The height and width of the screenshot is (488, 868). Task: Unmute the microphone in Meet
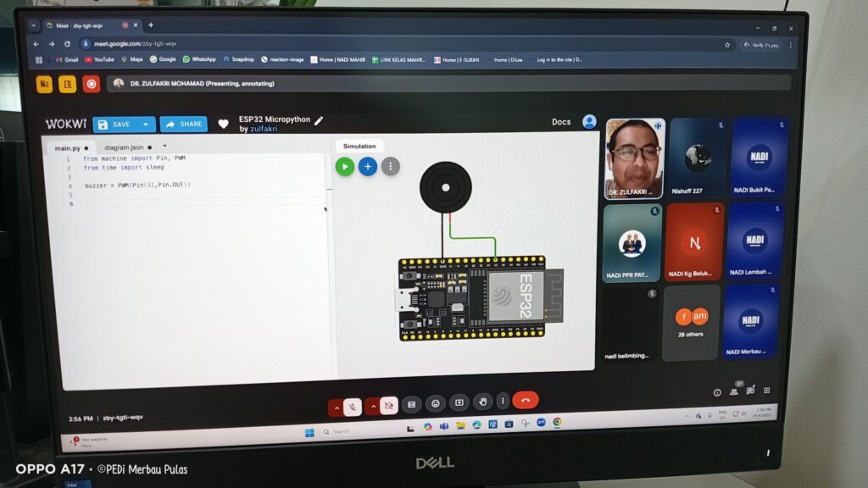tap(352, 407)
